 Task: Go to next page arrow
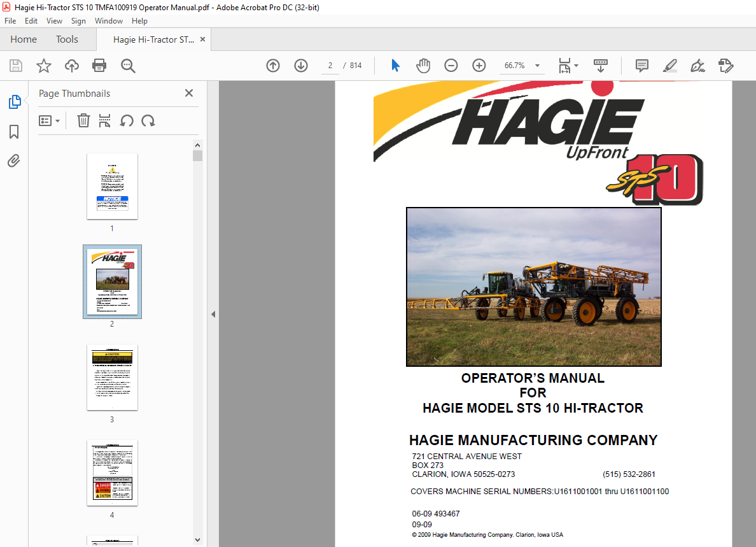pyautogui.click(x=301, y=66)
